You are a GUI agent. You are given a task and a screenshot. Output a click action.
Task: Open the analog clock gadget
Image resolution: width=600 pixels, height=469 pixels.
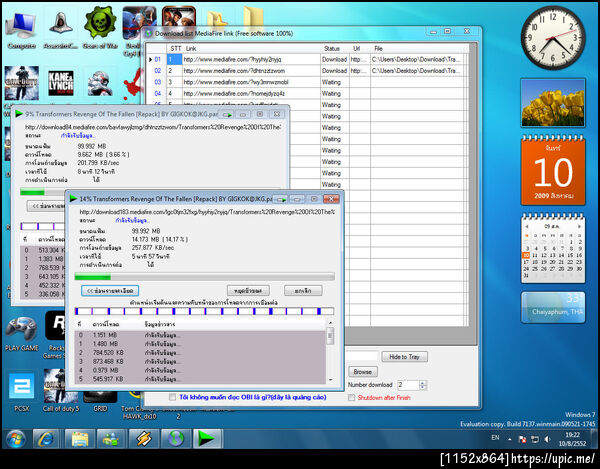tap(553, 38)
